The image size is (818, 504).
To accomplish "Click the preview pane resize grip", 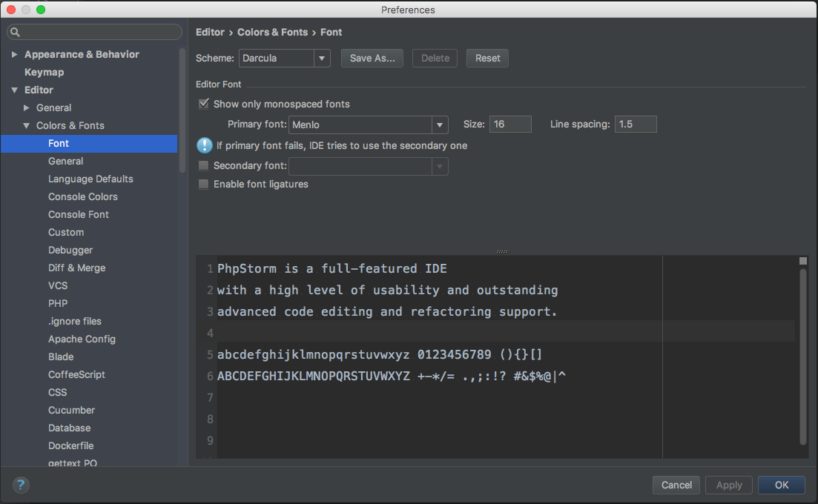I will pyautogui.click(x=502, y=251).
